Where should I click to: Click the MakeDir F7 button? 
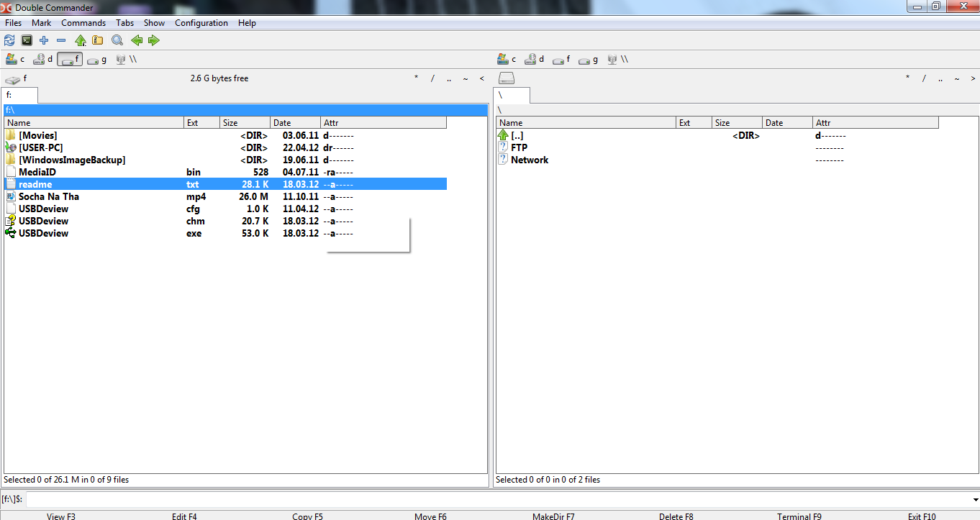pos(553,516)
